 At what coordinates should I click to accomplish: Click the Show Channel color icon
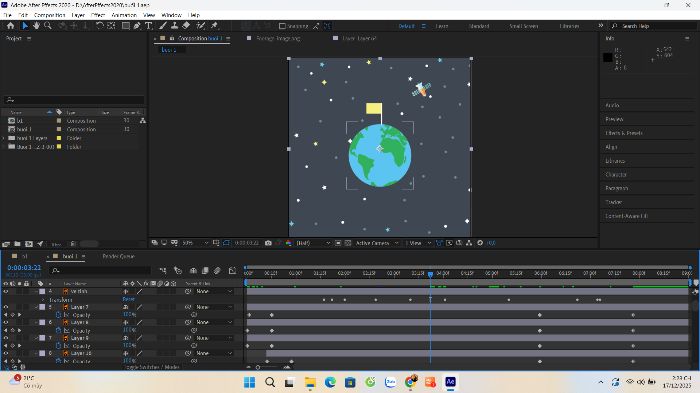point(288,243)
